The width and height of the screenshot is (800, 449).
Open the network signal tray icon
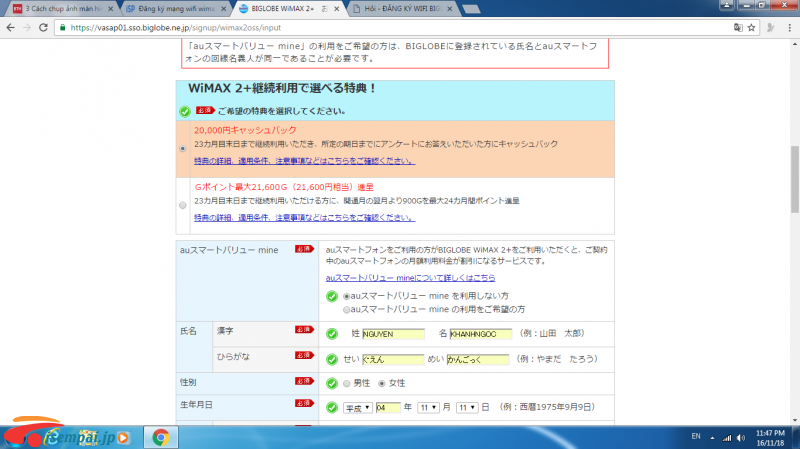click(727, 438)
